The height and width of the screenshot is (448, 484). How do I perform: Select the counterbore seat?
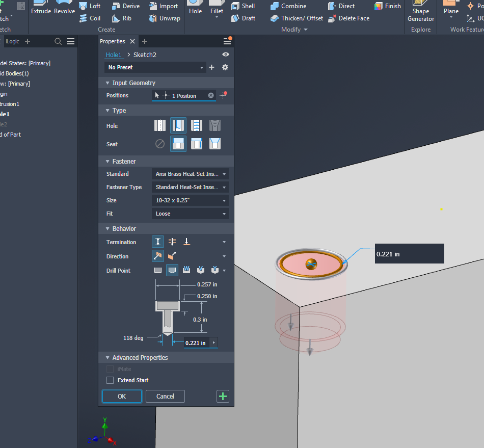tap(178, 144)
